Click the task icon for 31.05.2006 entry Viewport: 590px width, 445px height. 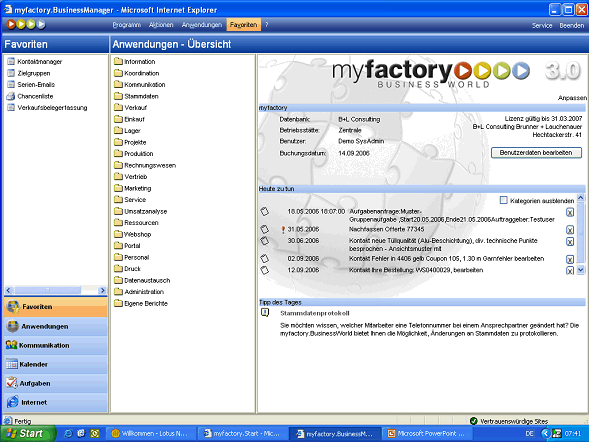pos(265,229)
